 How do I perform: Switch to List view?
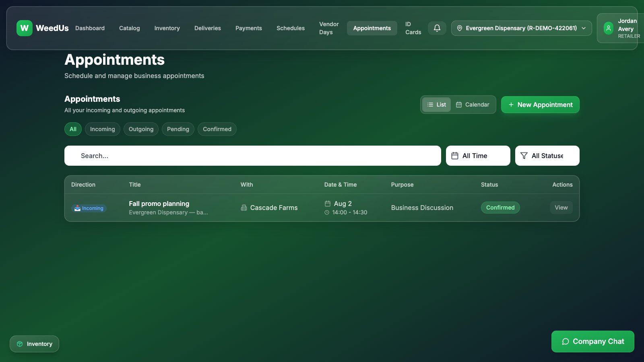pyautogui.click(x=436, y=105)
